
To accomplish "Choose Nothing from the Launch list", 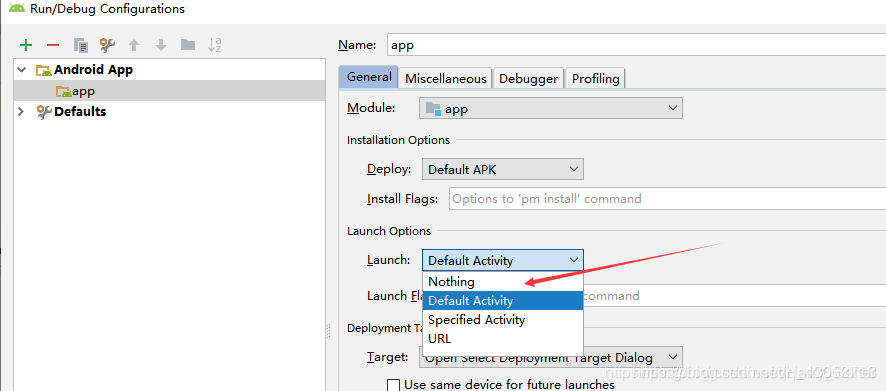I will tap(503, 281).
